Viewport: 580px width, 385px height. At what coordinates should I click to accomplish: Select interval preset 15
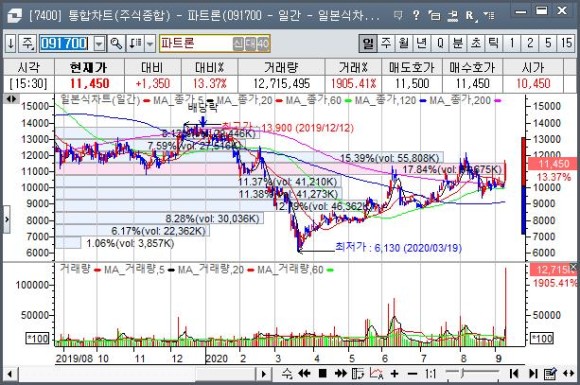click(x=566, y=43)
